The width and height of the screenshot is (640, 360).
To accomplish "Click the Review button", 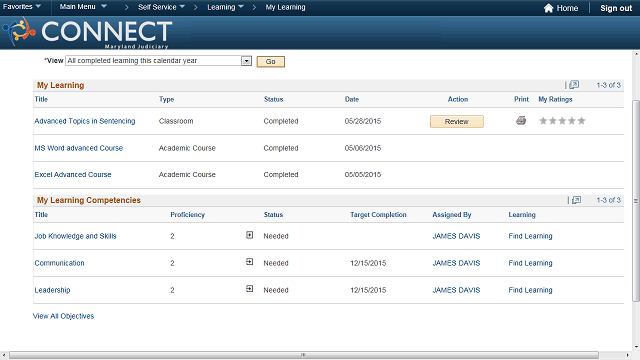I will coord(457,122).
